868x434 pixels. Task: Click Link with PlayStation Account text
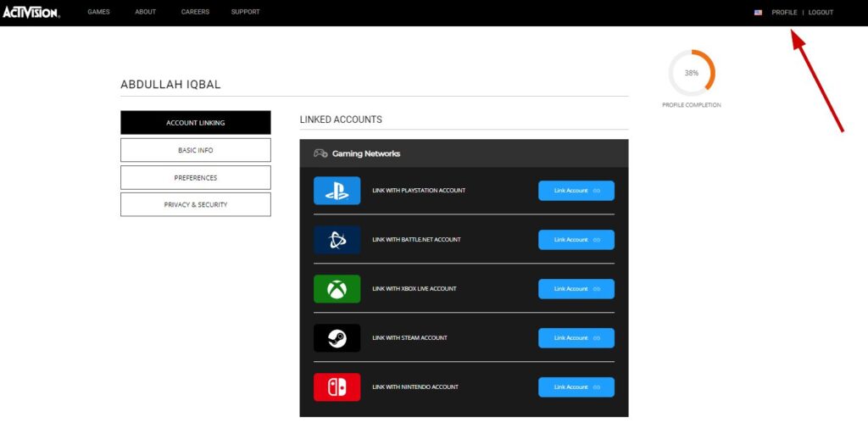pos(419,191)
